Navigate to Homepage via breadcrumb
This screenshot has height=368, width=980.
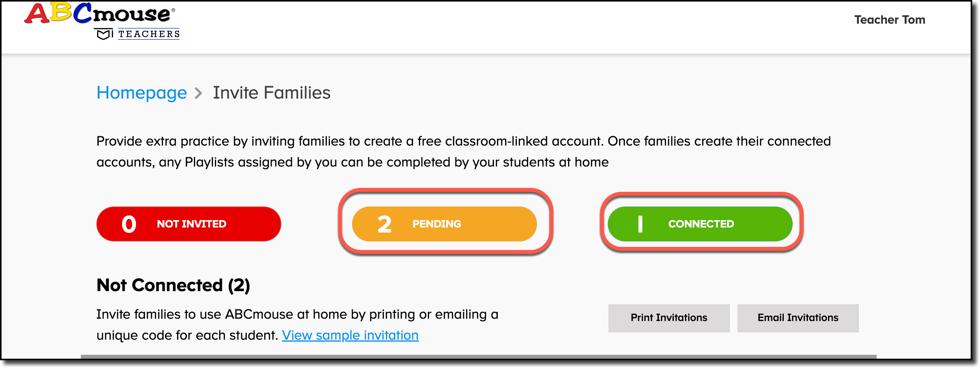(x=142, y=92)
